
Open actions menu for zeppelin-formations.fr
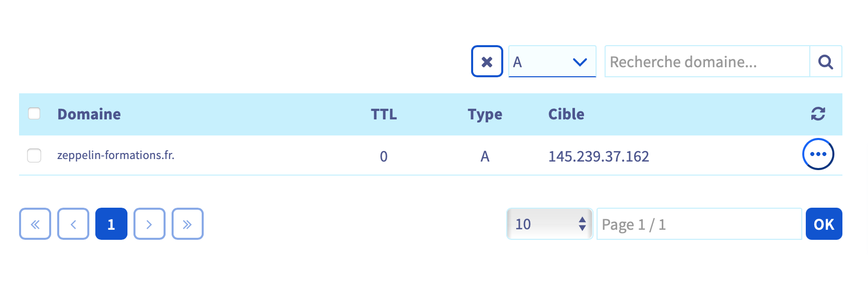click(x=818, y=155)
